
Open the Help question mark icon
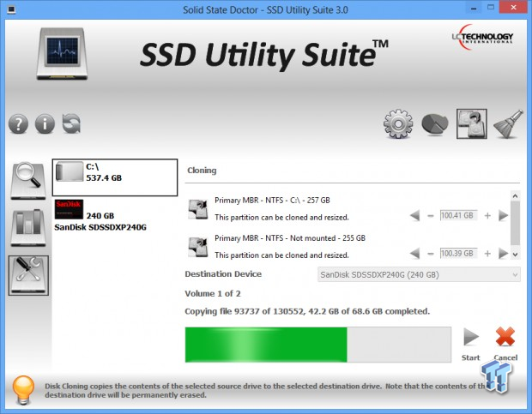tap(18, 123)
